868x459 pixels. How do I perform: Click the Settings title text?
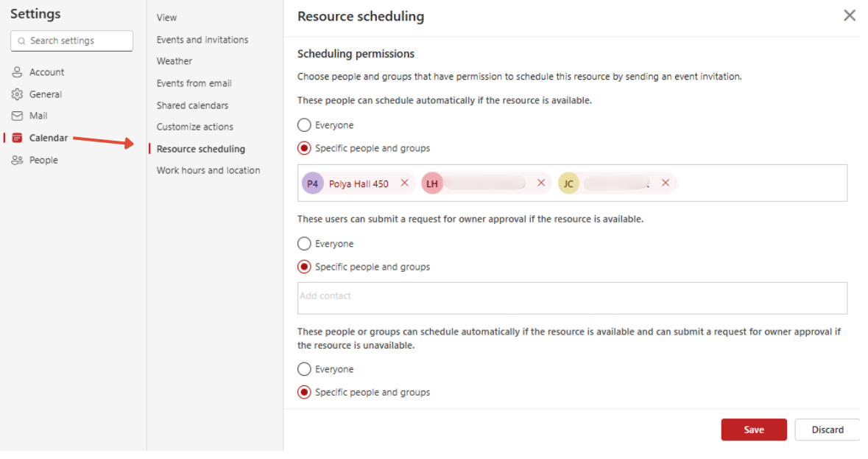tap(35, 15)
